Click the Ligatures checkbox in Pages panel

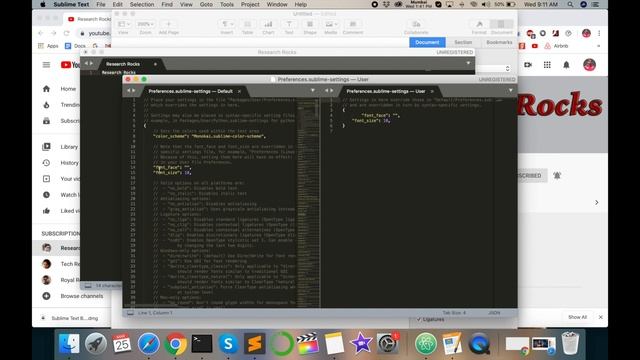(x=419, y=319)
